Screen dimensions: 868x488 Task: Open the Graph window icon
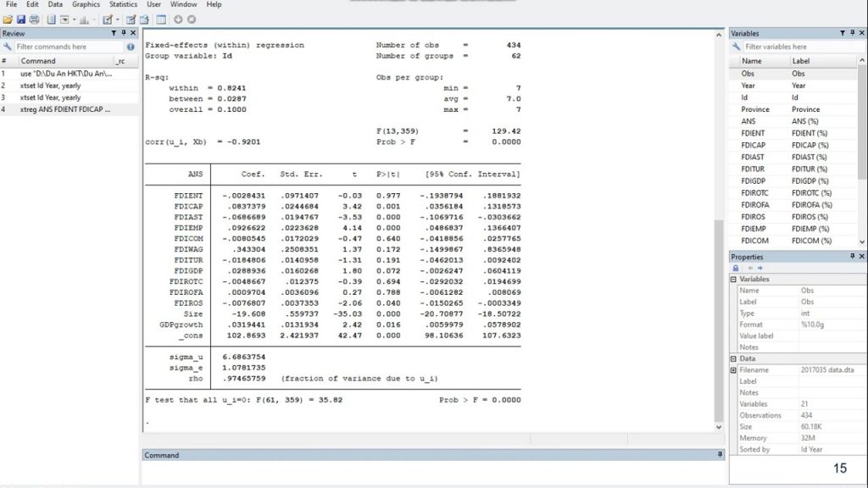[84, 19]
